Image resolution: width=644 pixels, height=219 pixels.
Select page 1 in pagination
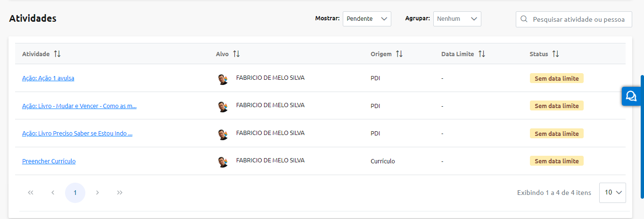click(75, 193)
